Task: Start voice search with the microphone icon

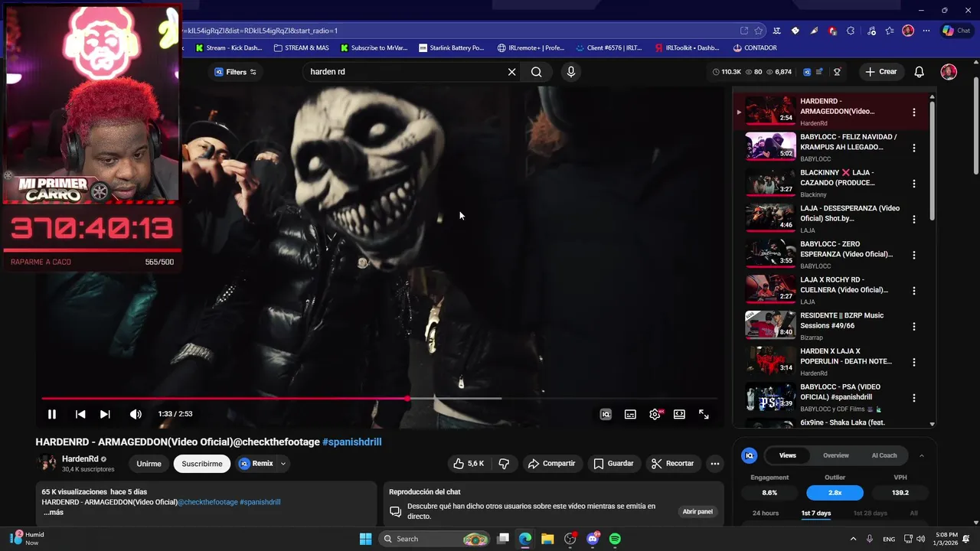Action: pyautogui.click(x=570, y=72)
